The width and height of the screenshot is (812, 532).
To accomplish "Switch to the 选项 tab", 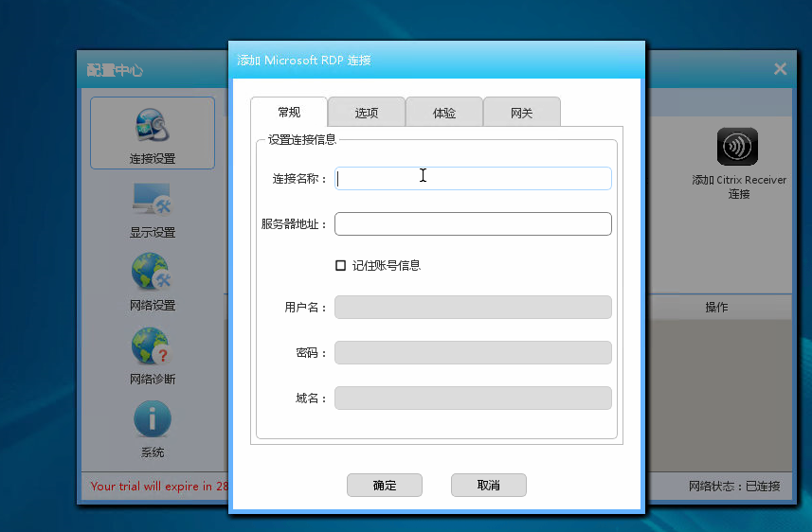I will pyautogui.click(x=367, y=114).
